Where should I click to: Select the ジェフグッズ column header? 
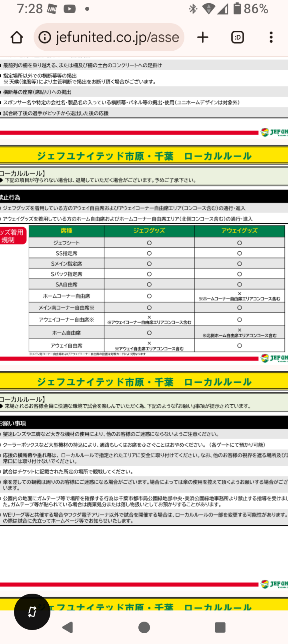pos(149,231)
